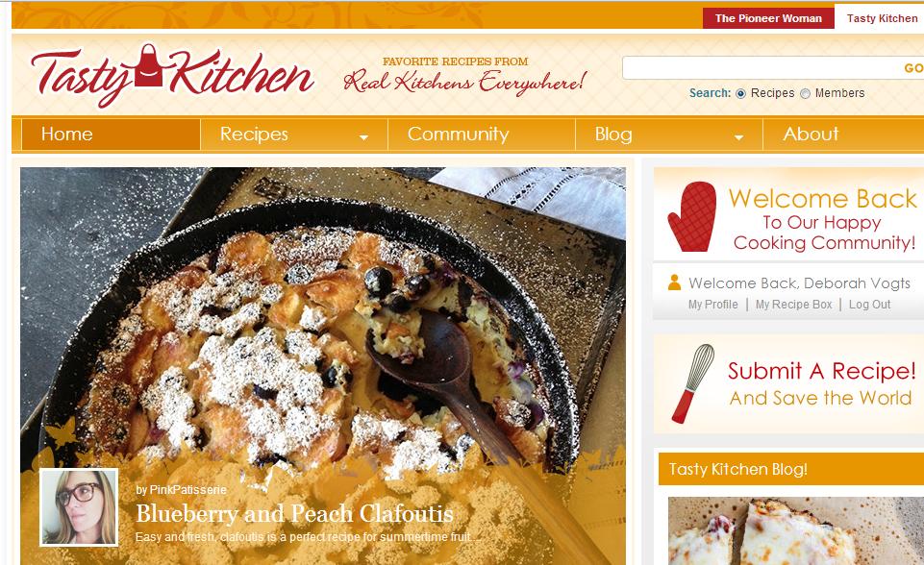Click the Tasty Kitchen Blog pizza thumbnail
Viewport: 924px width, 565px height.
[795, 530]
